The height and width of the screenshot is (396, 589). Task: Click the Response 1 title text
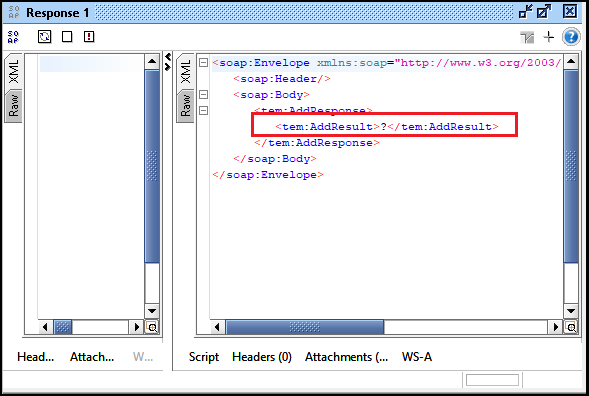point(57,13)
